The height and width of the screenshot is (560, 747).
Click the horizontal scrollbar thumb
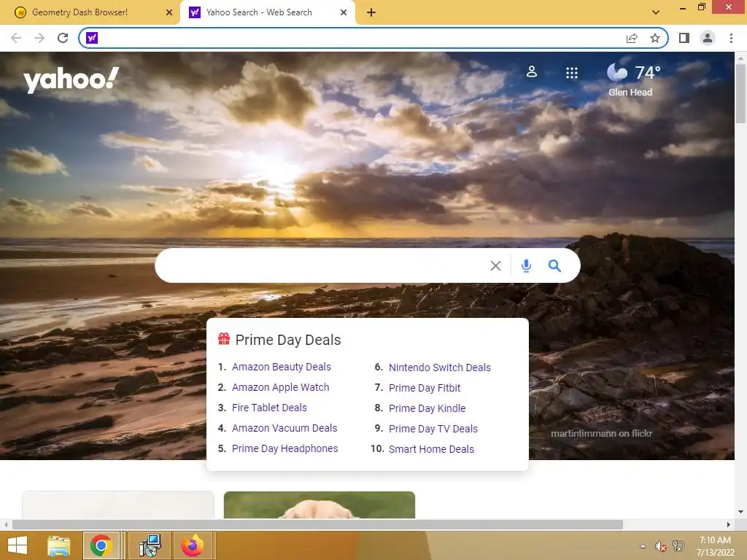[318, 524]
